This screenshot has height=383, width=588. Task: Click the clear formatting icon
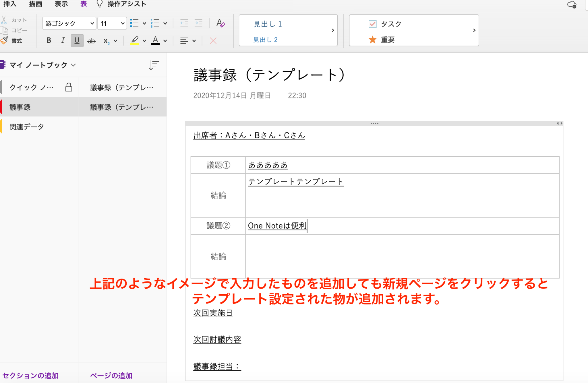click(x=220, y=23)
